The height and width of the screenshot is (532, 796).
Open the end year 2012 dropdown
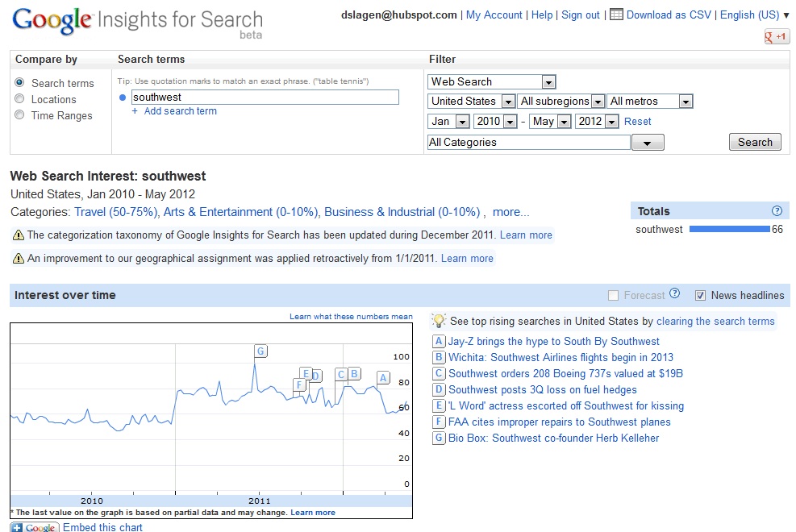(x=597, y=121)
